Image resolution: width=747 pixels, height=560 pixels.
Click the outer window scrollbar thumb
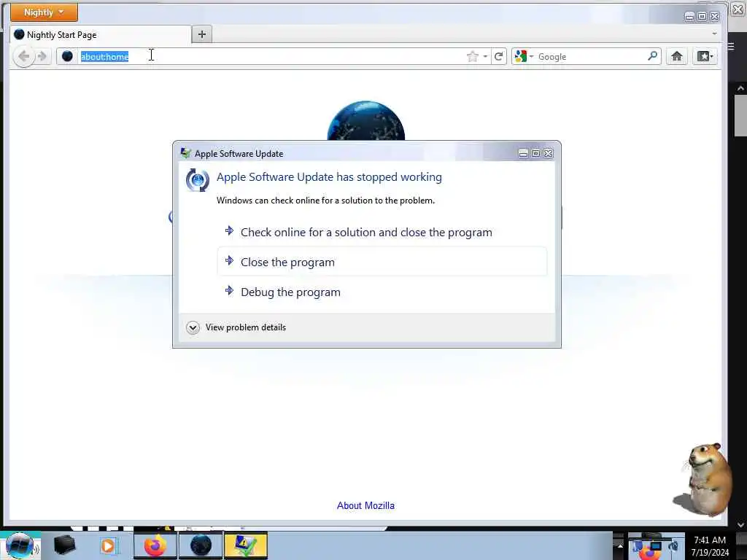pos(740,115)
